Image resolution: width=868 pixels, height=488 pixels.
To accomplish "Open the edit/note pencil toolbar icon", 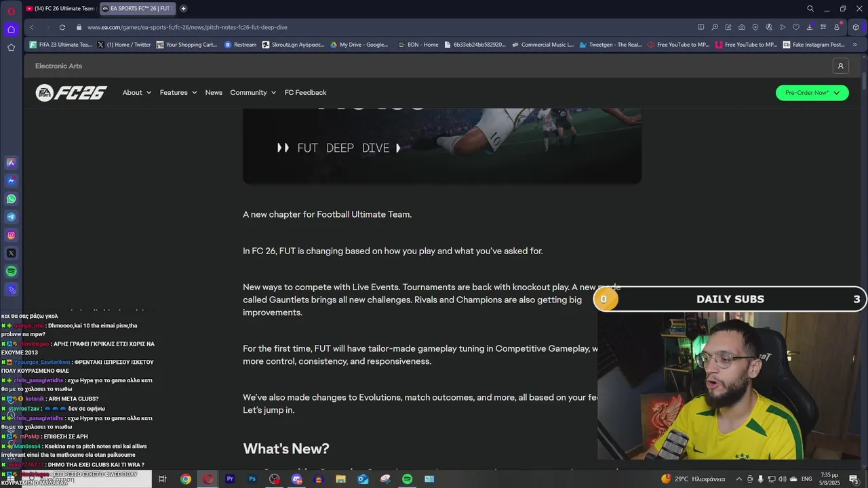I will (728, 27).
